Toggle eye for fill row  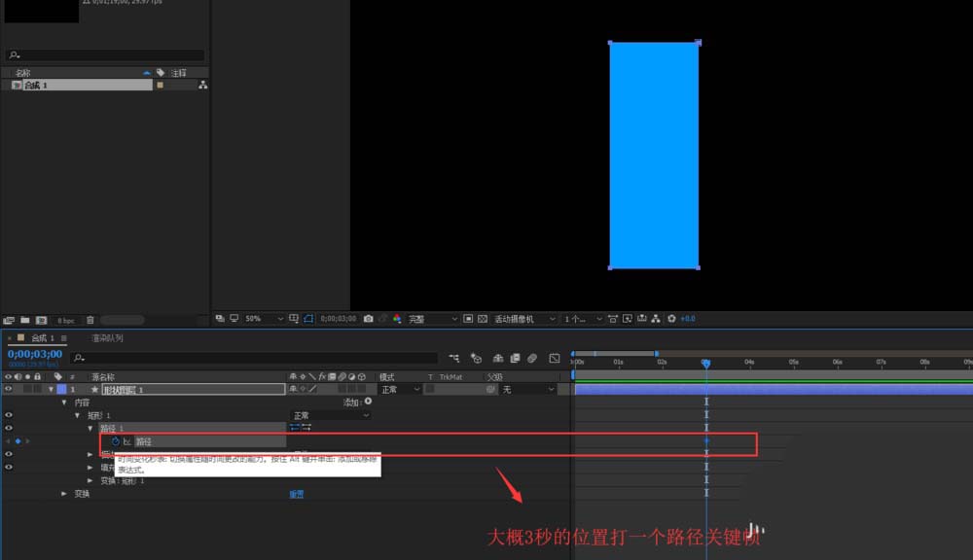click(x=8, y=467)
